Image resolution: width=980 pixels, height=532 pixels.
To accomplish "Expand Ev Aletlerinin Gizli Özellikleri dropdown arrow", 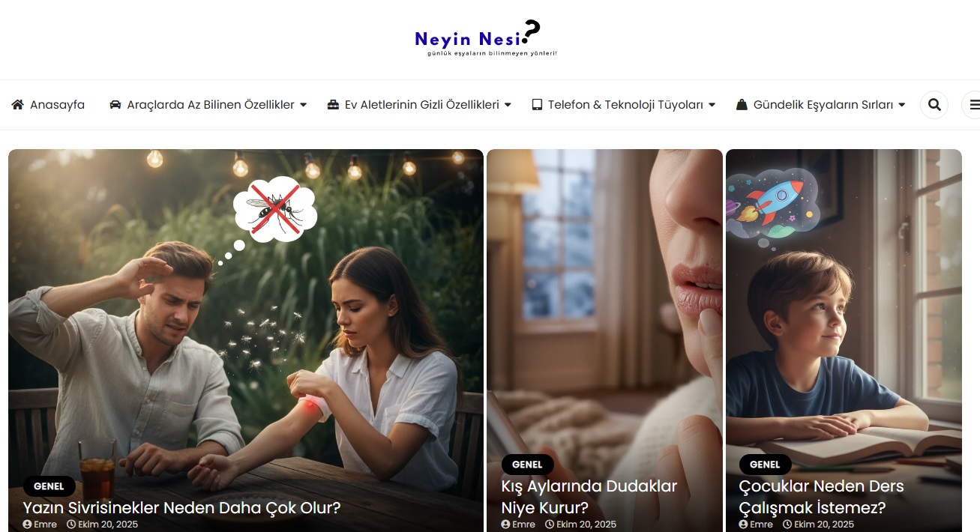I will point(508,105).
